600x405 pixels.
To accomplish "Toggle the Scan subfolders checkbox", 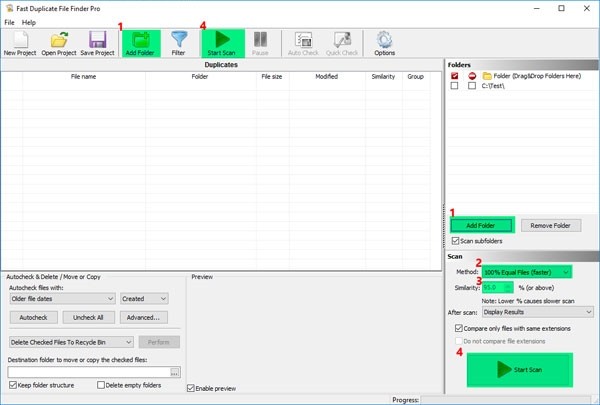I will pos(457,241).
